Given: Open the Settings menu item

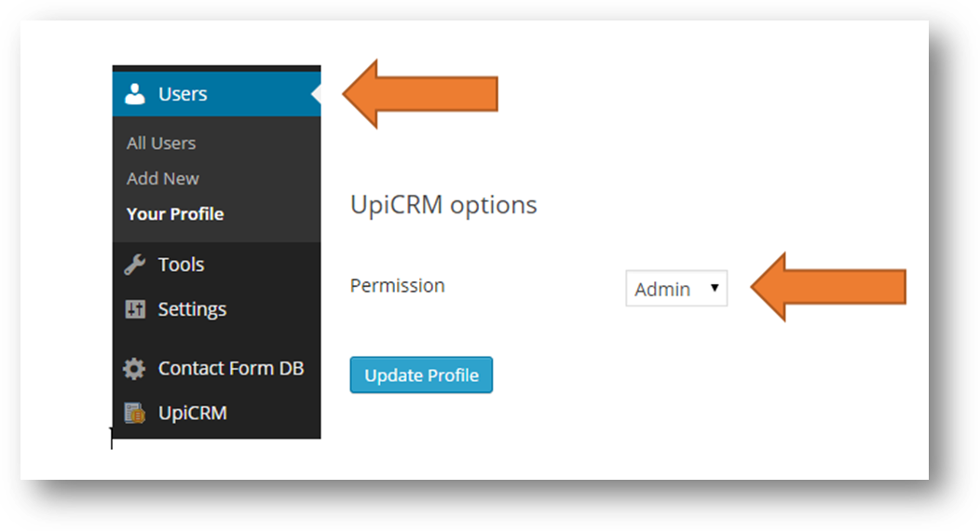Looking at the screenshot, I should tap(216, 309).
